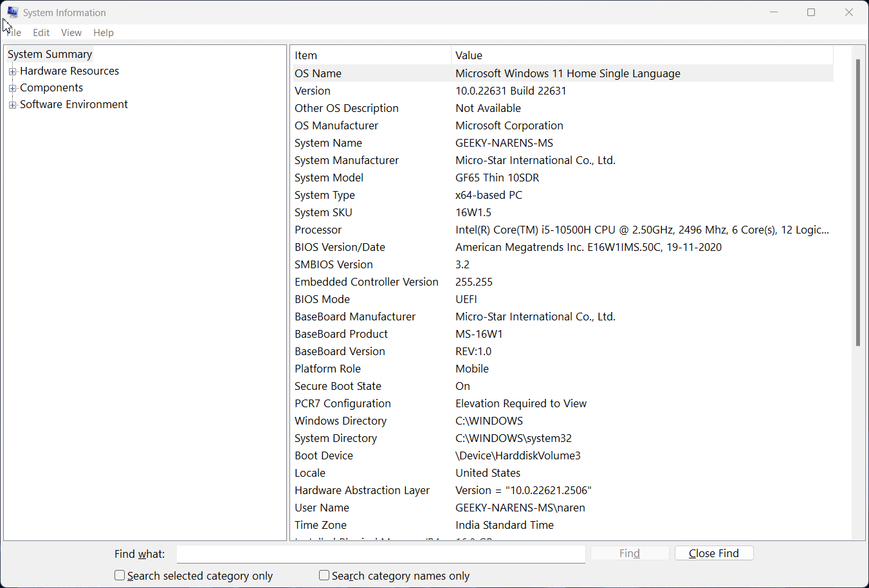The image size is (869, 588).
Task: Select the PCR7 Configuration row
Action: [x=563, y=403]
